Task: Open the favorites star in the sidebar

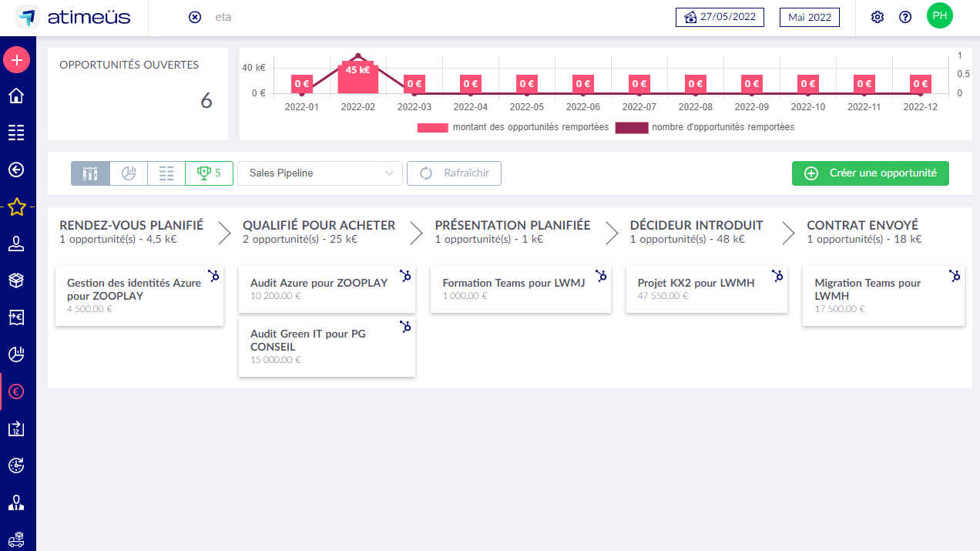Action: [x=16, y=207]
